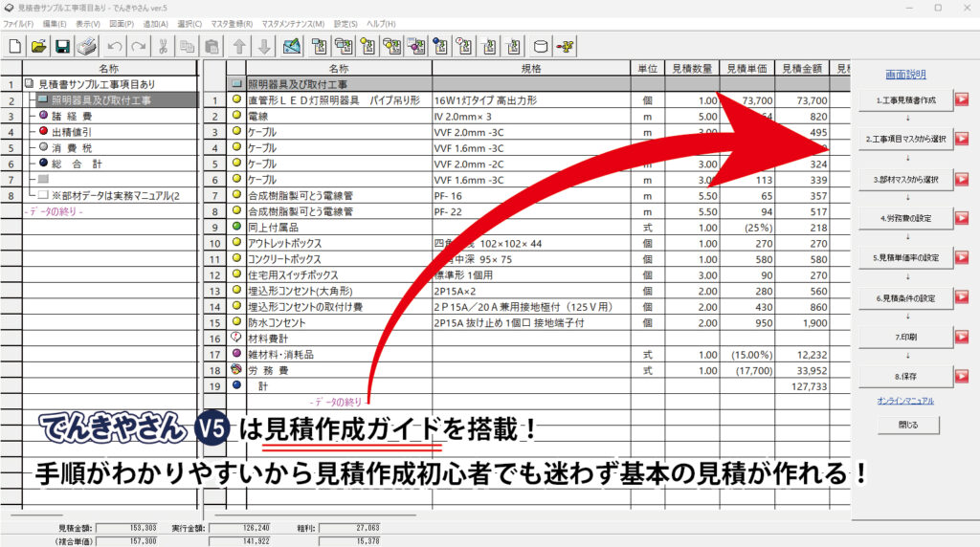This screenshot has width=980, height=547.
Task: Click the 規格 column header
Action: coord(531,68)
